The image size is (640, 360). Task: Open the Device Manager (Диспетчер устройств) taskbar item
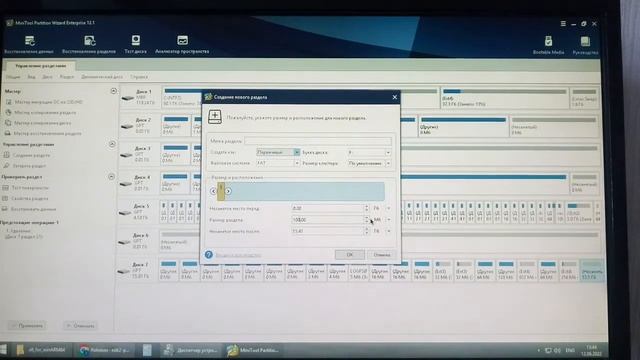(190, 350)
